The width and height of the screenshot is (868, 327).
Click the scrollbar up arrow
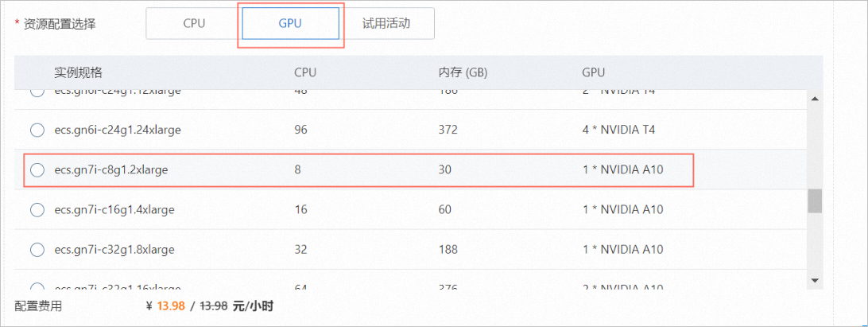pos(814,98)
